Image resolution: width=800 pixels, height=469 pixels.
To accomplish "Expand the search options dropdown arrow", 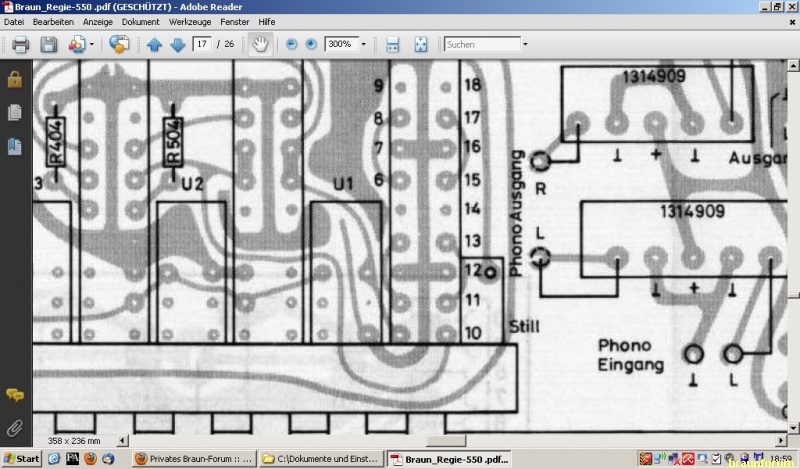I will click(525, 44).
